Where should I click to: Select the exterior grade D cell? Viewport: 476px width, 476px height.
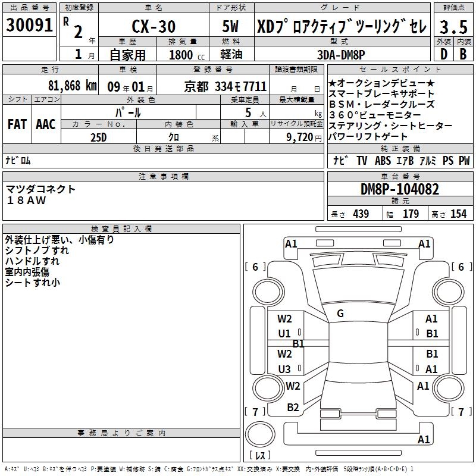pos(443,54)
